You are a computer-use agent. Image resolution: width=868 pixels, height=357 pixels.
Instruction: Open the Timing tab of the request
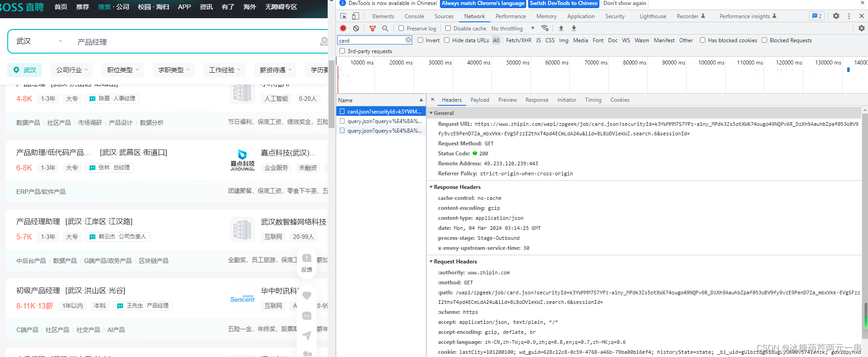(593, 99)
